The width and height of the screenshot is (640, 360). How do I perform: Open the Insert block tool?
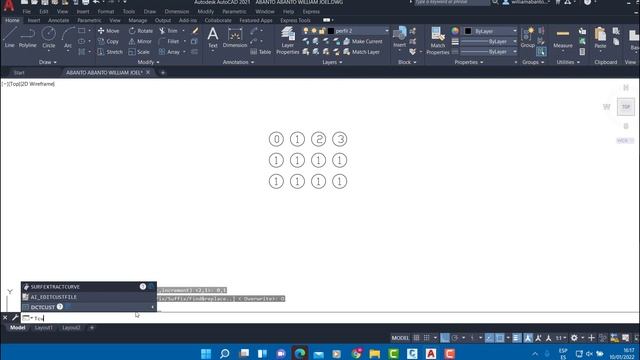[399, 38]
